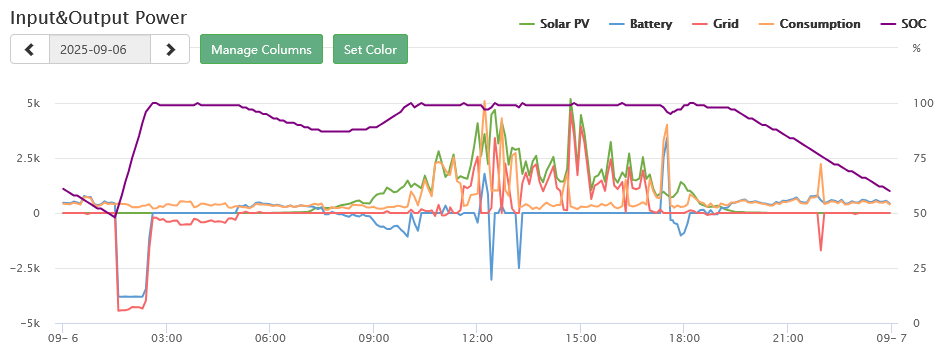Toggle Battery series in legend

641,24
